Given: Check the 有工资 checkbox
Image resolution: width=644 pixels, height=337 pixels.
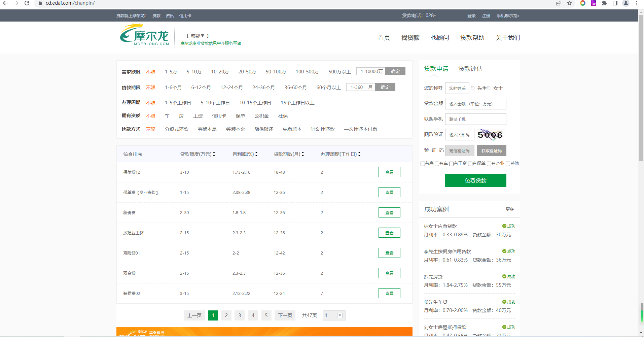Looking at the screenshot, I should [x=451, y=164].
